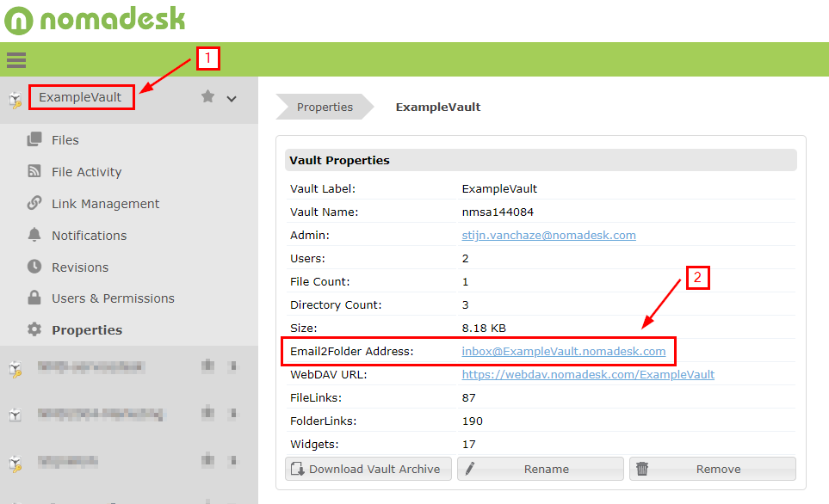Open Users & Permissions
Screen dimensions: 829x504
tap(113, 298)
